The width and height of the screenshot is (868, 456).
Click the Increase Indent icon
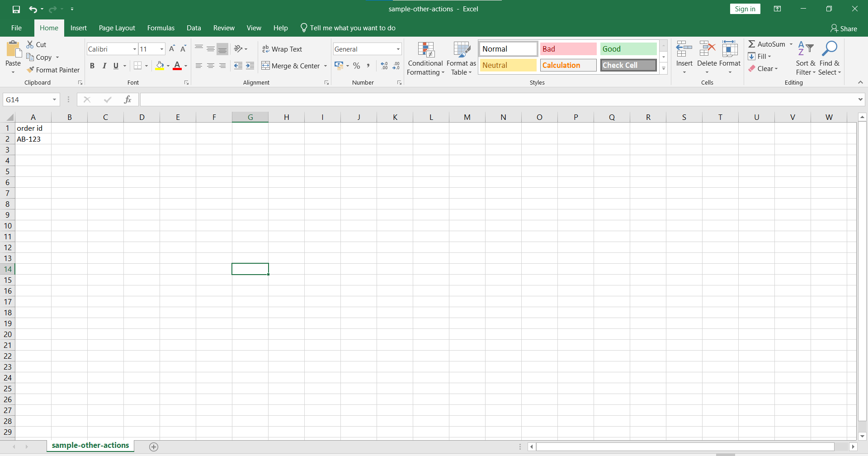[x=250, y=66]
